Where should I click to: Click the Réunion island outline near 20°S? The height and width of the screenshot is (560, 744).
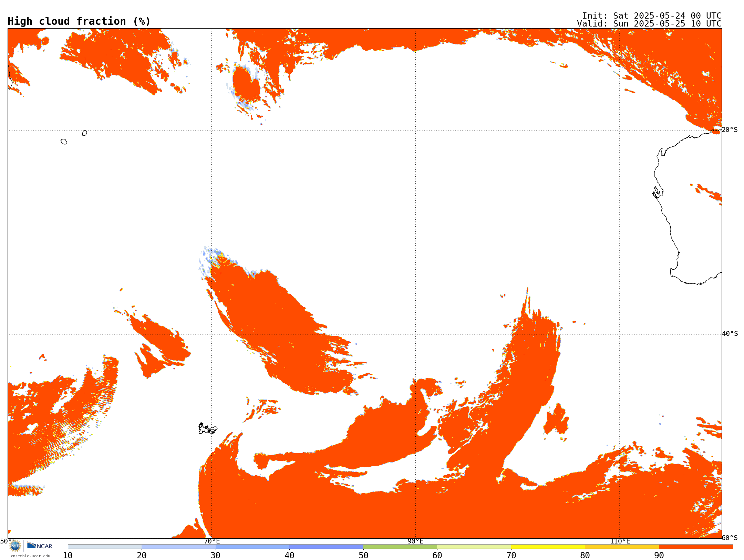pyautogui.click(x=64, y=142)
